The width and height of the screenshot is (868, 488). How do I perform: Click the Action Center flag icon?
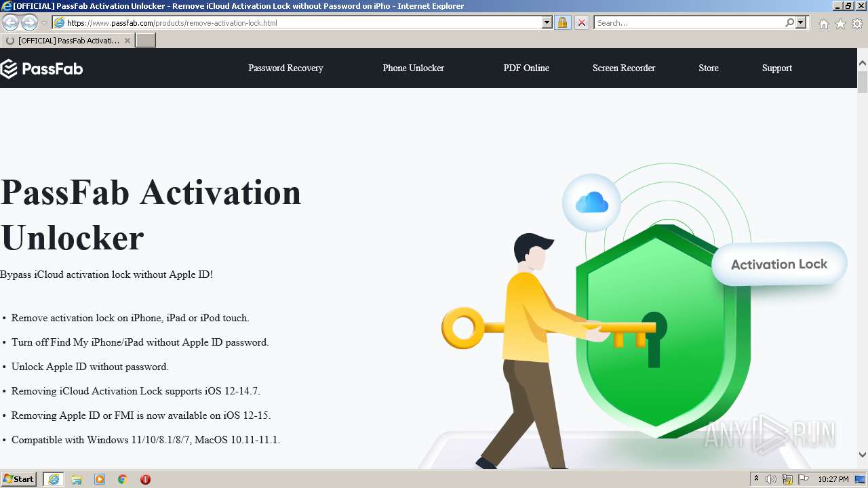coord(802,479)
